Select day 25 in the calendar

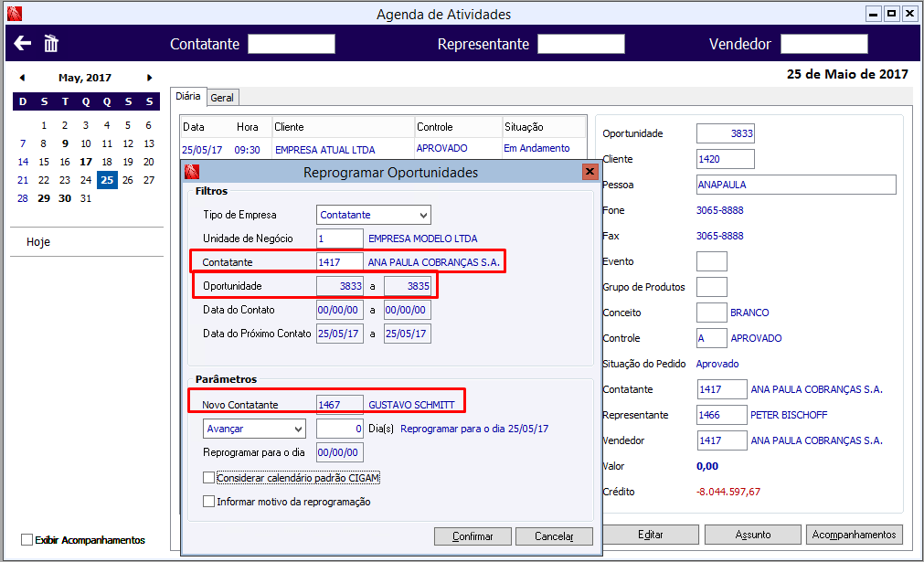(x=107, y=180)
